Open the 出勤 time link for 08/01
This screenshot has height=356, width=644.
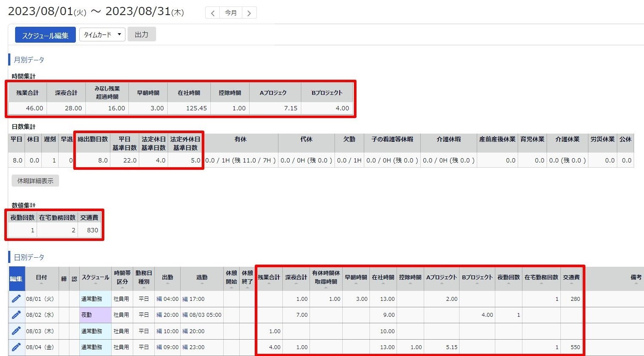pyautogui.click(x=167, y=299)
